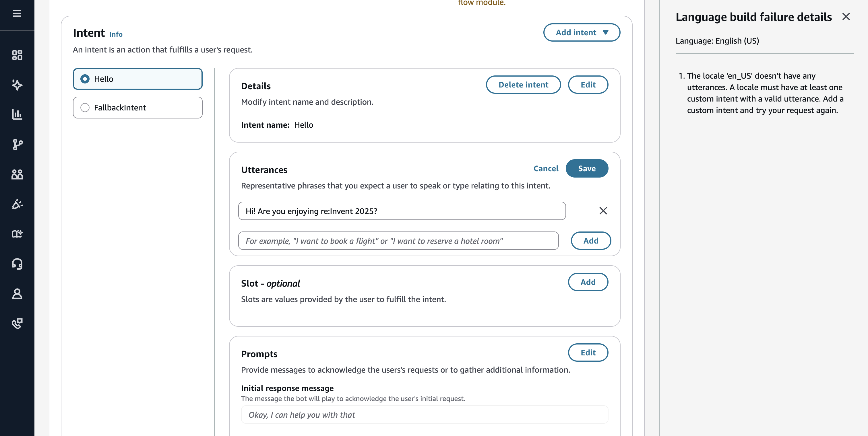The height and width of the screenshot is (436, 868).
Task: Click the Delete intent button
Action: click(523, 85)
